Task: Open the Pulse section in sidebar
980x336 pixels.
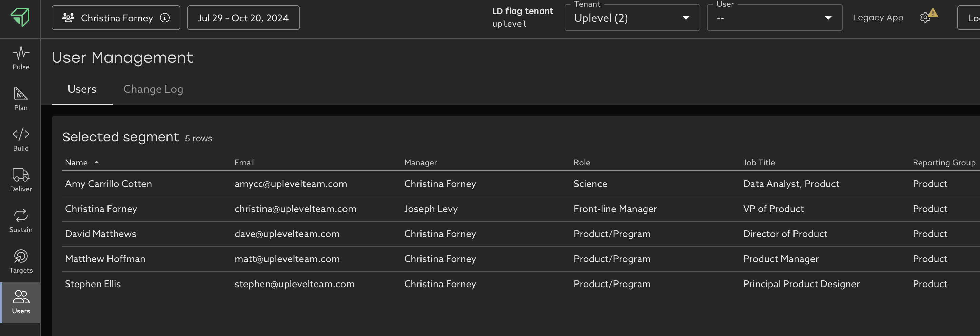Action: tap(21, 58)
